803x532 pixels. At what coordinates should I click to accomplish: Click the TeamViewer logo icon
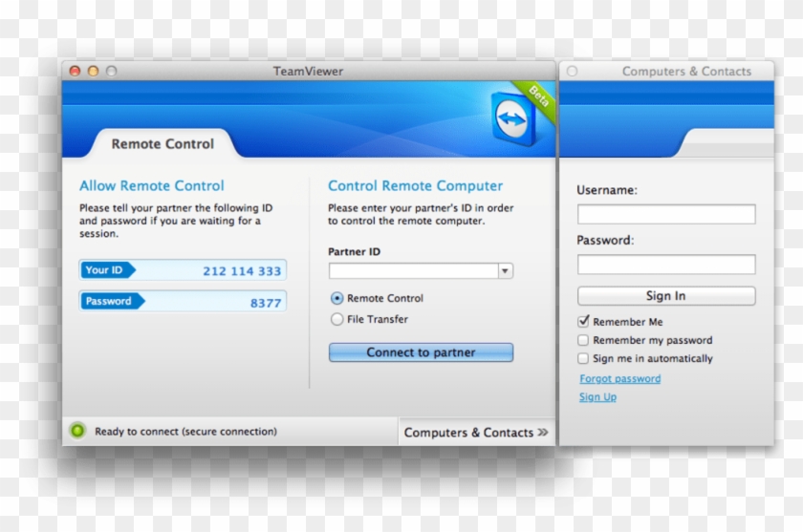coord(512,118)
